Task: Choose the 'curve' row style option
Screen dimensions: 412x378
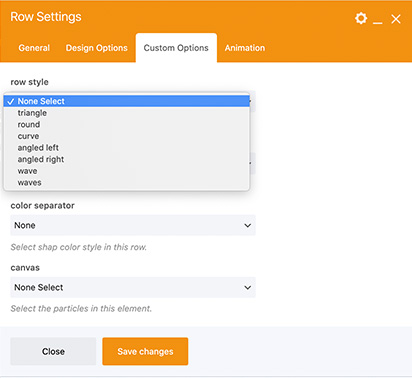Action: coord(127,136)
